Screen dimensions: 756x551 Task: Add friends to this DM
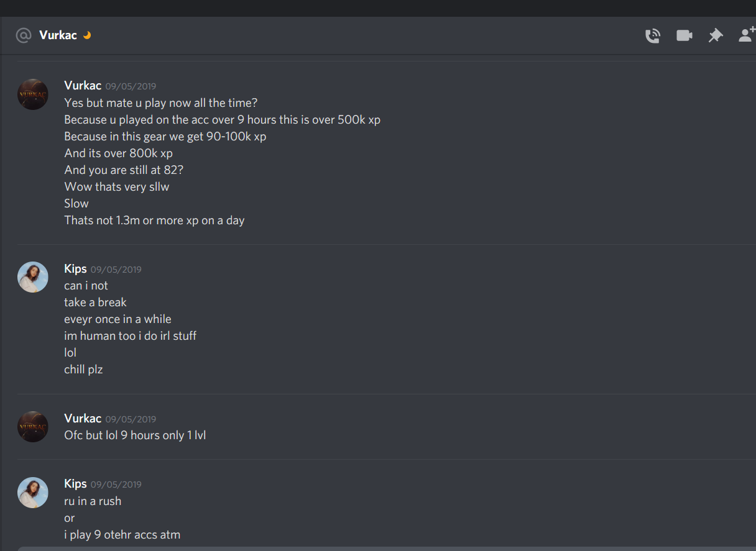pyautogui.click(x=747, y=35)
